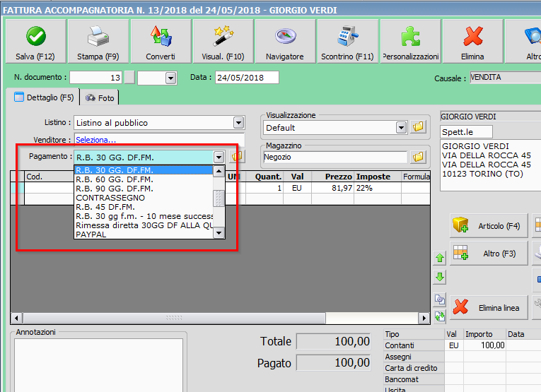Click the green move row up arrow
This screenshot has width=541, height=392.
click(x=440, y=258)
